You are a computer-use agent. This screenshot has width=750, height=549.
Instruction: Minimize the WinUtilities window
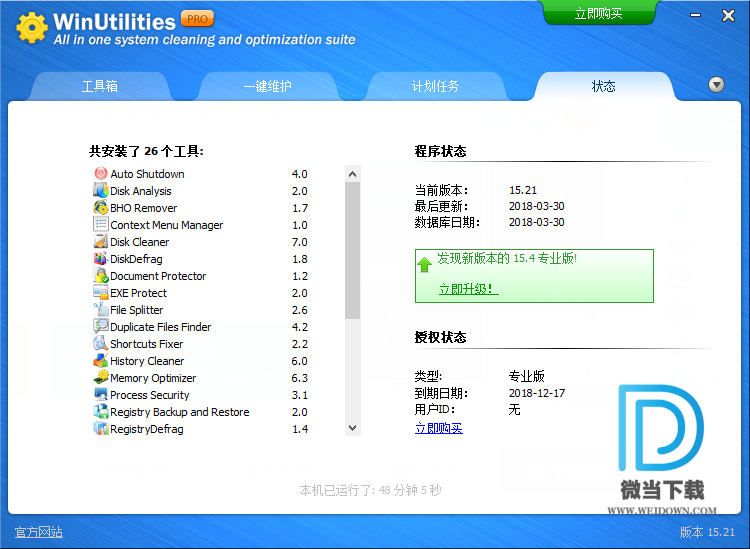point(695,15)
